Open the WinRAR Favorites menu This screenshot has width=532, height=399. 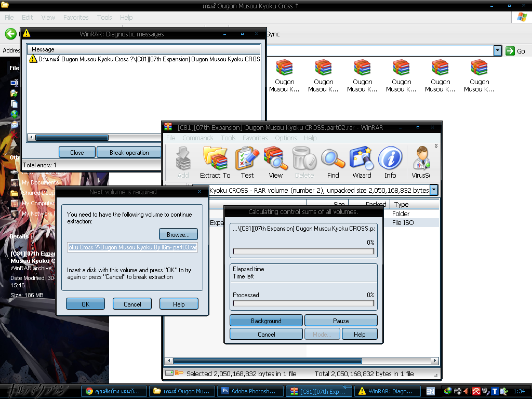click(x=255, y=138)
